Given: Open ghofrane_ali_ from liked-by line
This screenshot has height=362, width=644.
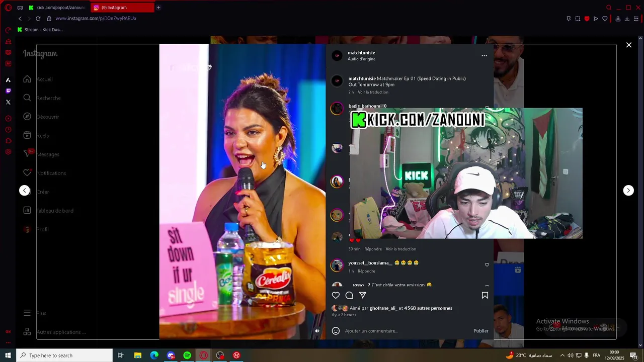Looking at the screenshot, I should [383, 308].
